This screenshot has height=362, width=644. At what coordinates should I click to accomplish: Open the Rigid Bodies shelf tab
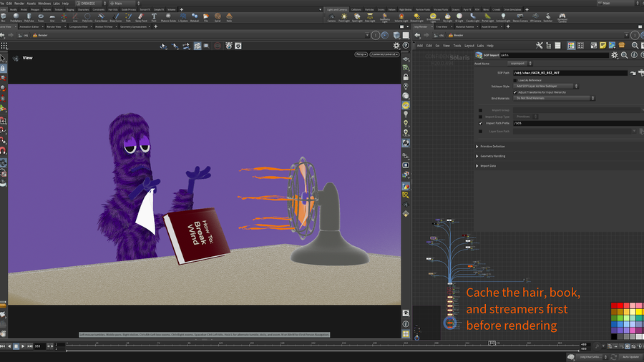click(406, 9)
